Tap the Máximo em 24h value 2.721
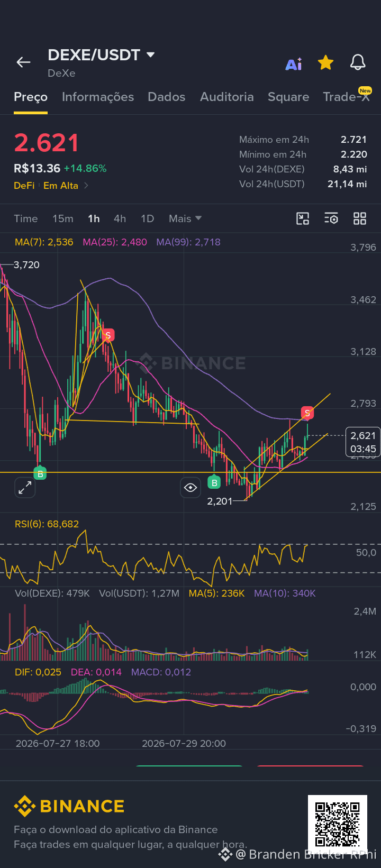The width and height of the screenshot is (381, 868). (x=353, y=140)
